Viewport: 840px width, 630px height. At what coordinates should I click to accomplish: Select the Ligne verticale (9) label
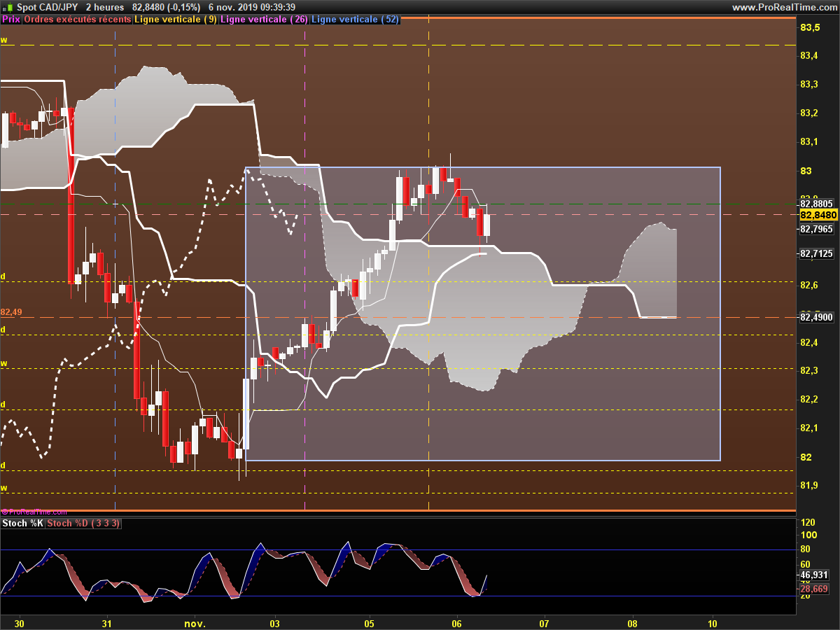[x=176, y=20]
